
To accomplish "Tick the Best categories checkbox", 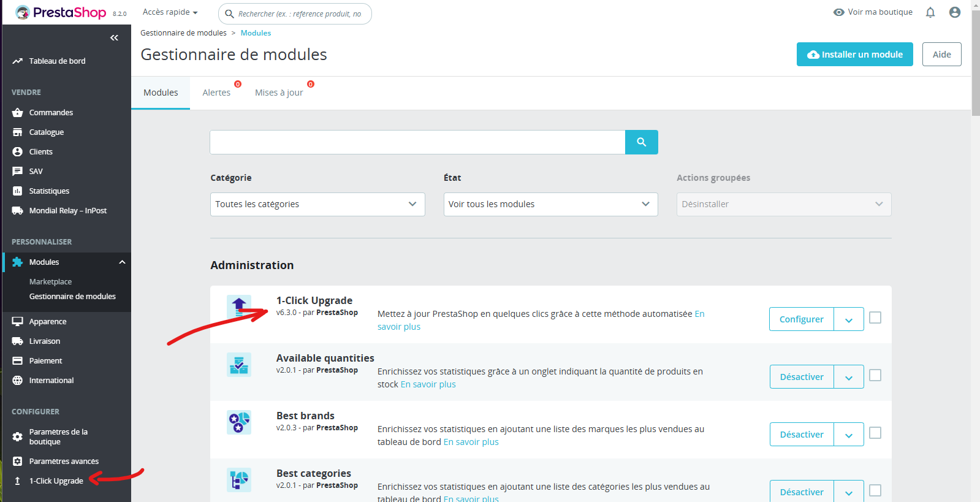I will [x=875, y=490].
